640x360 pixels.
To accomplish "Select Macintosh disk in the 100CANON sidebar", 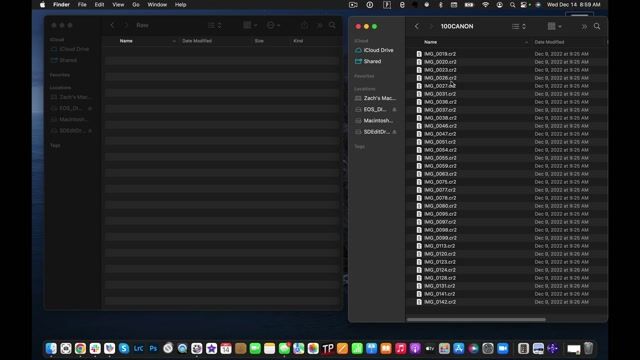I will 374,121.
